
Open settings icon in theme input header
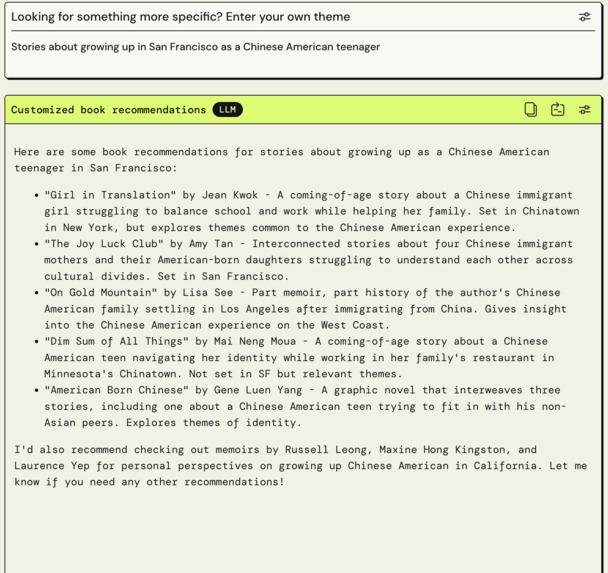[x=584, y=17]
